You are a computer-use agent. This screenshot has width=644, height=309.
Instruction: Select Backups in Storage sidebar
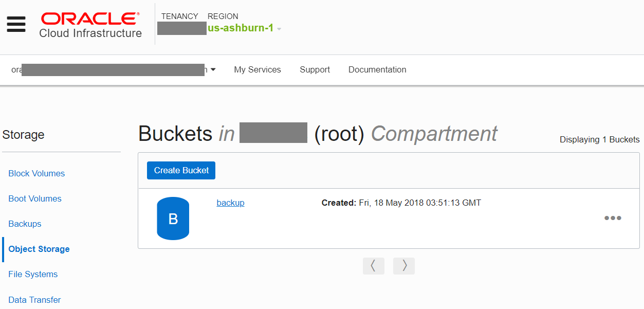pyautogui.click(x=25, y=224)
